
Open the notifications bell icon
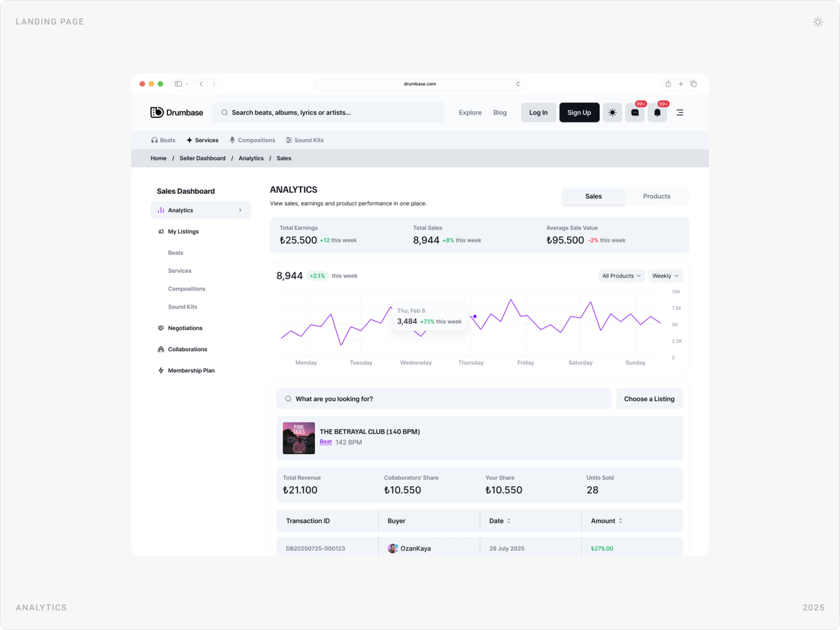pos(658,112)
